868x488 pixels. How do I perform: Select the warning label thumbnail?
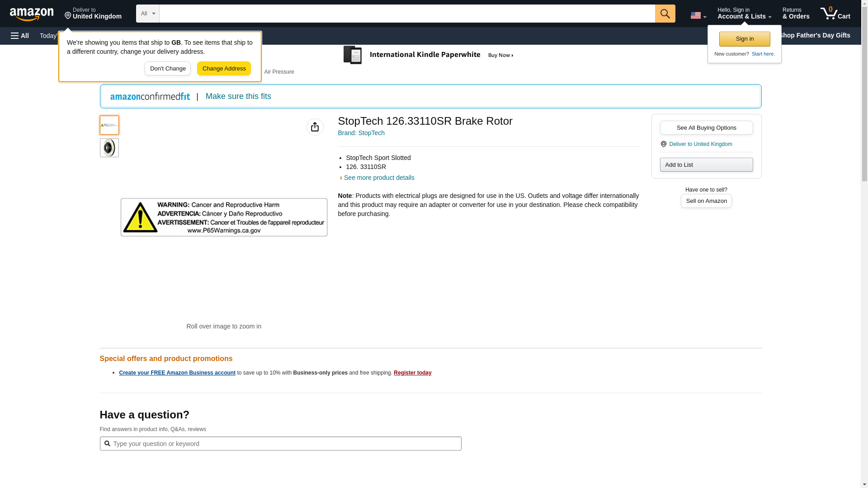[x=109, y=125]
